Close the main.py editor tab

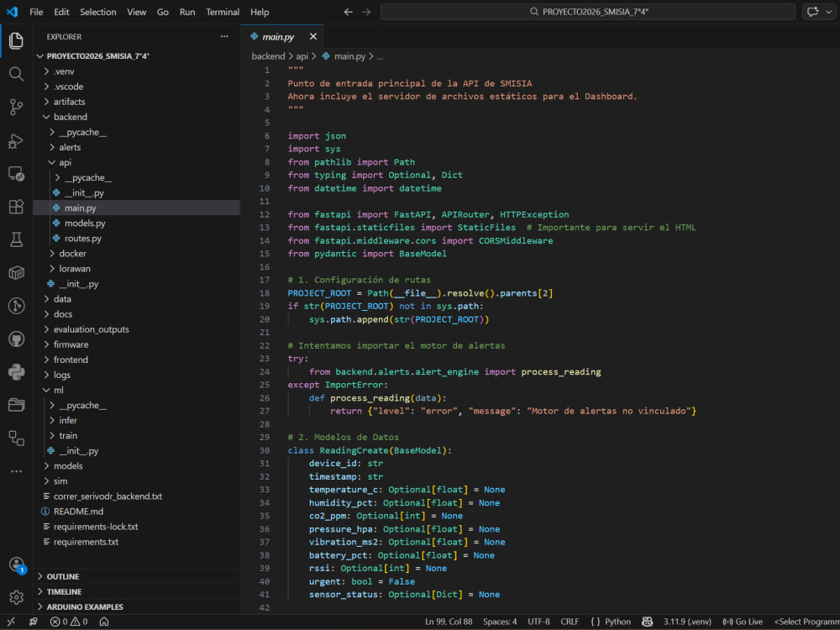click(313, 36)
